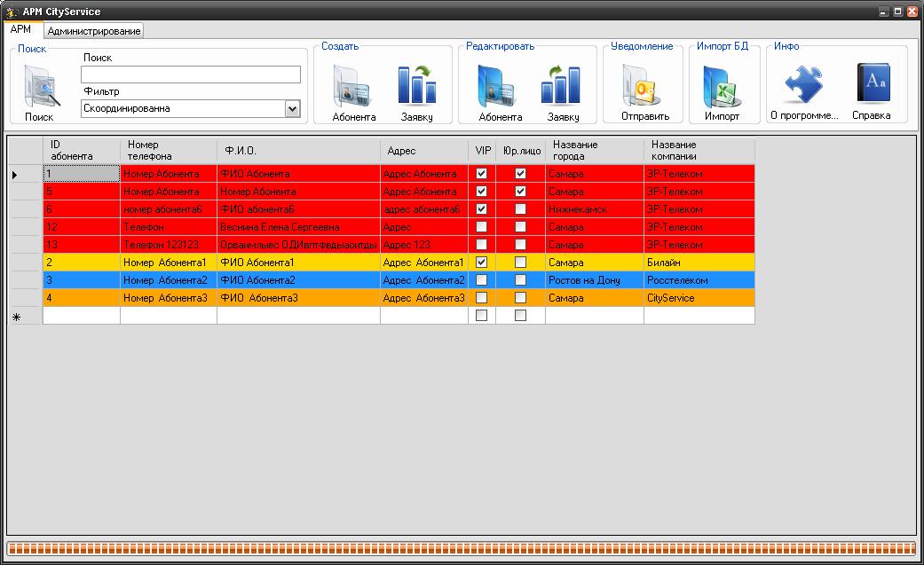
Task: Open Редактировать Заявку chart icon
Action: click(561, 85)
